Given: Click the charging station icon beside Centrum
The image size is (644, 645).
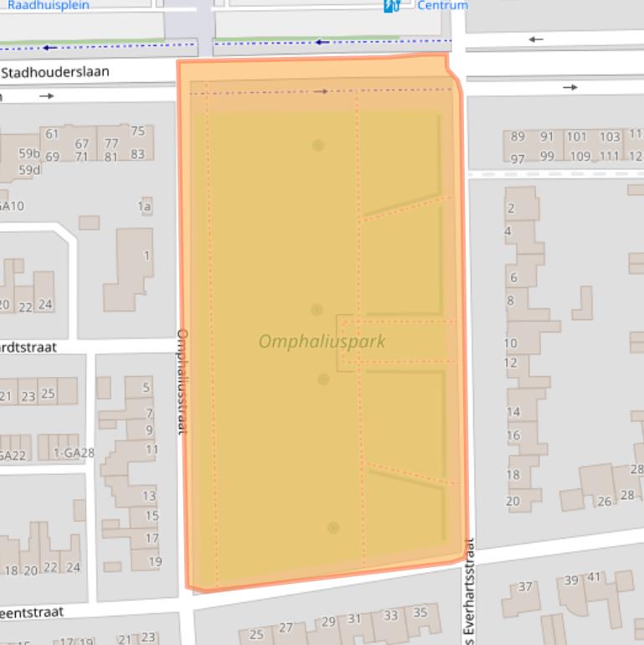Looking at the screenshot, I should 391,6.
